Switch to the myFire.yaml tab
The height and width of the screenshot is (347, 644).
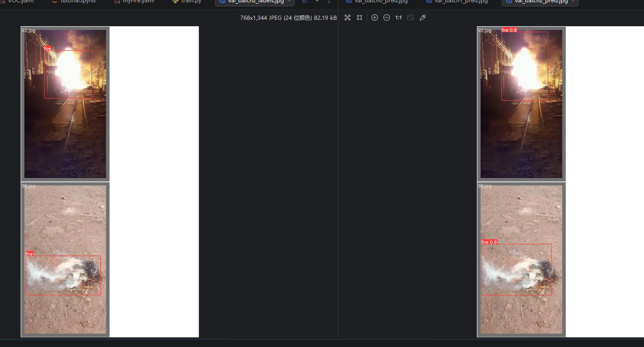134,2
